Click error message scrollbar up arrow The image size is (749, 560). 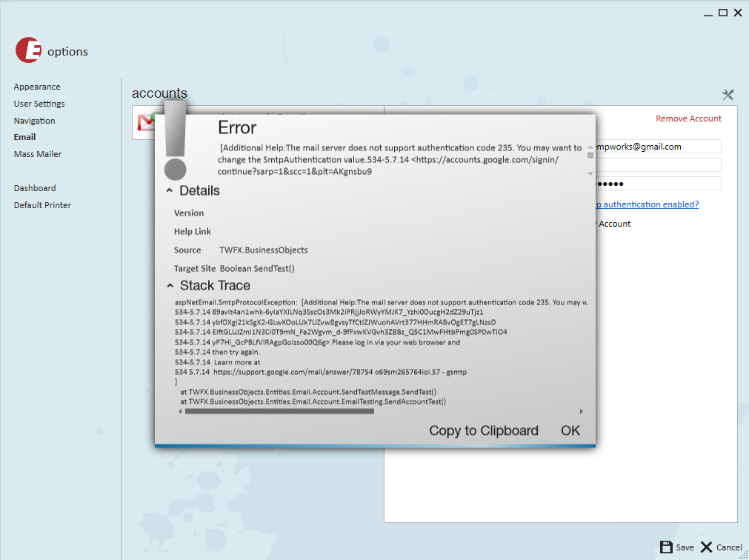coord(590,147)
